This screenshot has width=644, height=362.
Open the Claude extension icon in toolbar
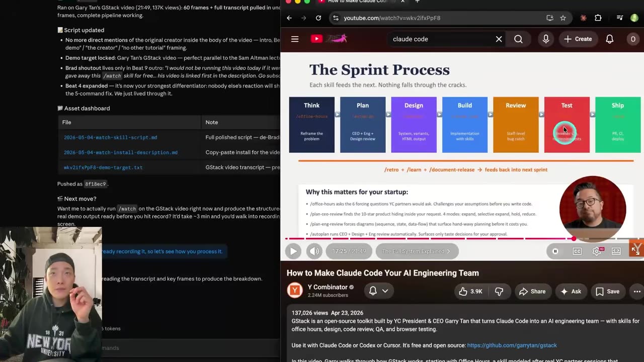[x=583, y=18]
